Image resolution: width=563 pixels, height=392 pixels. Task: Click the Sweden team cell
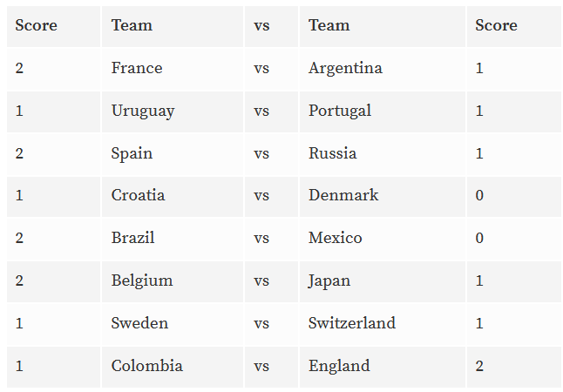coord(173,323)
